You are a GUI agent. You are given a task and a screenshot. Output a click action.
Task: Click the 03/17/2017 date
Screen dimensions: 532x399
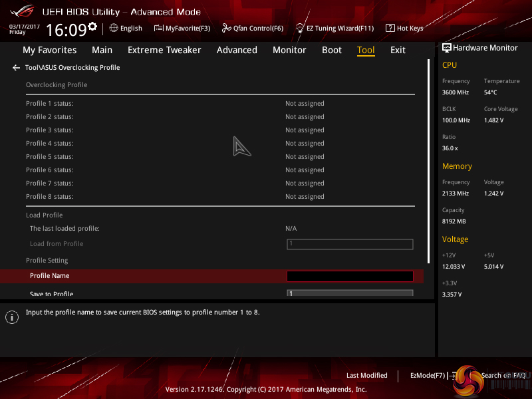coord(25,27)
